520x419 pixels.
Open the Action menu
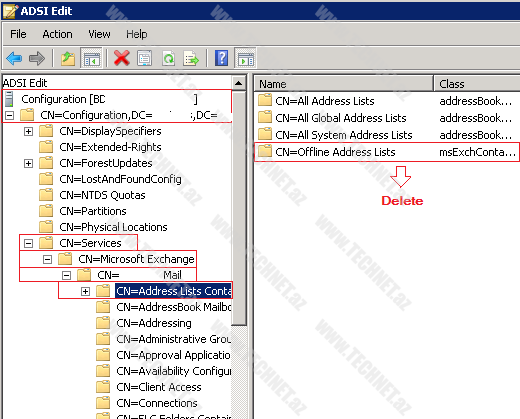coord(57,34)
